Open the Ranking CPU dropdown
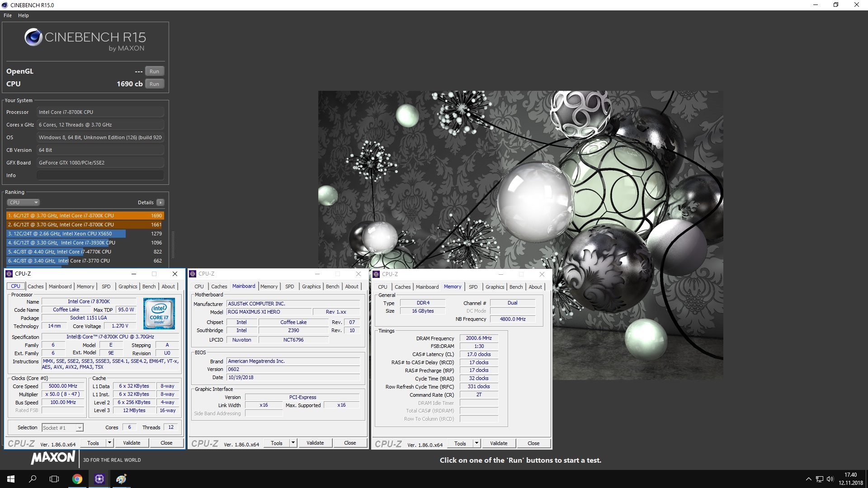Screen dimensions: 868x488 (24, 202)
